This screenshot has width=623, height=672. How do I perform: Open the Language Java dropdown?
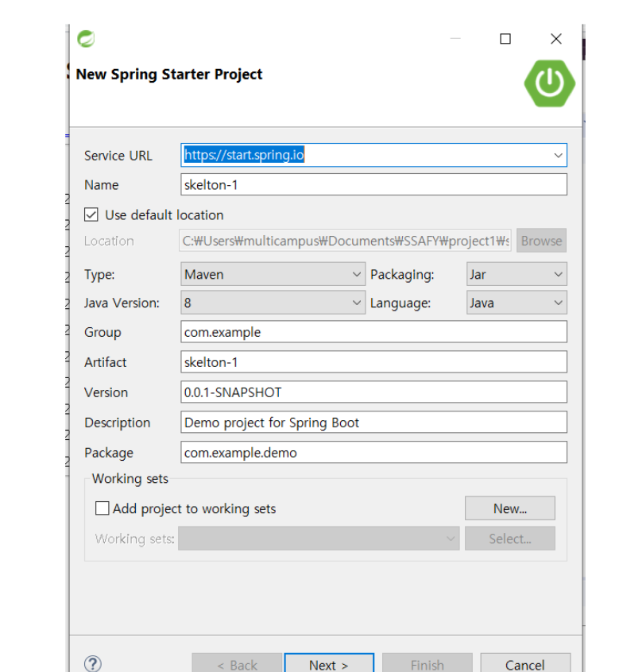pos(517,303)
